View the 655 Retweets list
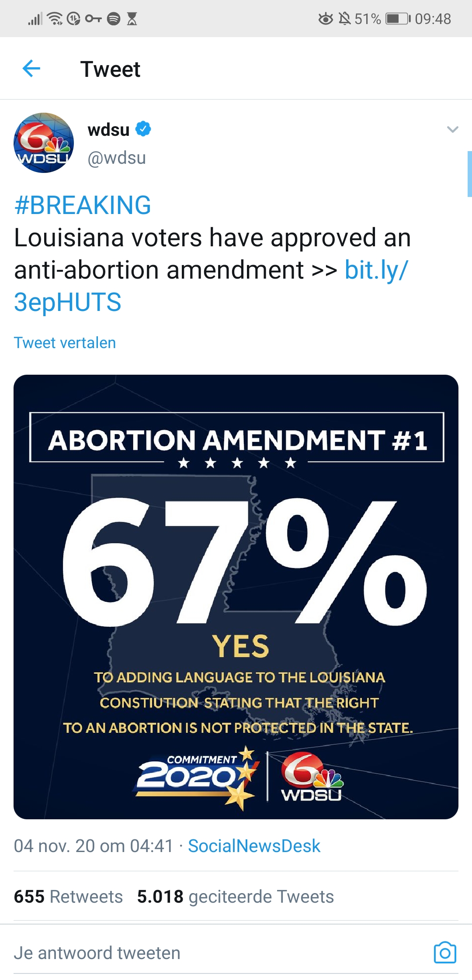 [68, 897]
